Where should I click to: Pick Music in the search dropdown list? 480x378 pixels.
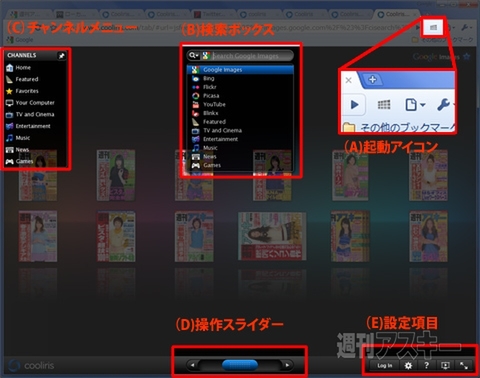[240, 148]
